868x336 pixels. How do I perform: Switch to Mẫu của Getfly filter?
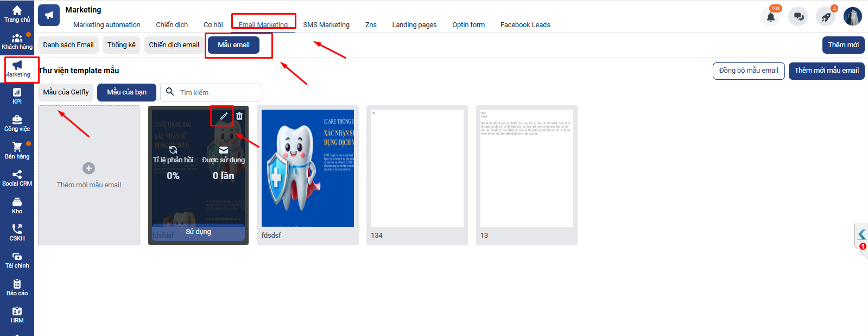click(66, 92)
